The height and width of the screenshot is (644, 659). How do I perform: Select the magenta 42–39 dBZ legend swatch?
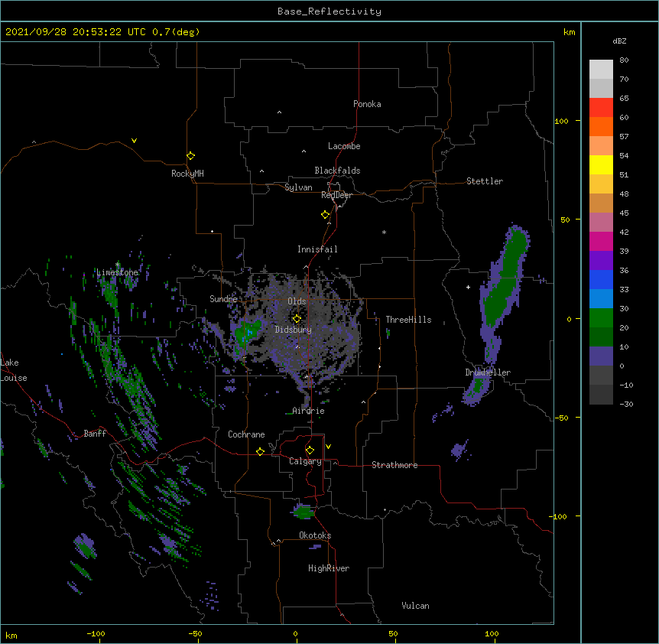pos(601,241)
